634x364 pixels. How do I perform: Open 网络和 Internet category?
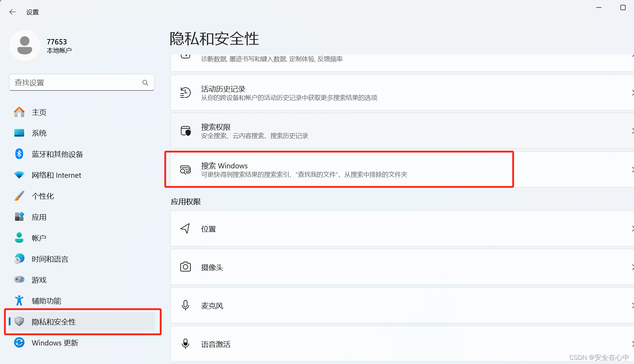click(82, 175)
